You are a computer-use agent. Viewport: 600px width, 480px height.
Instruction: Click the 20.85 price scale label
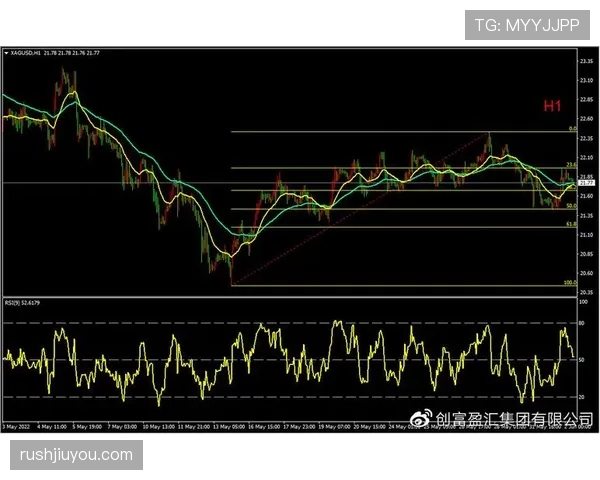586,254
